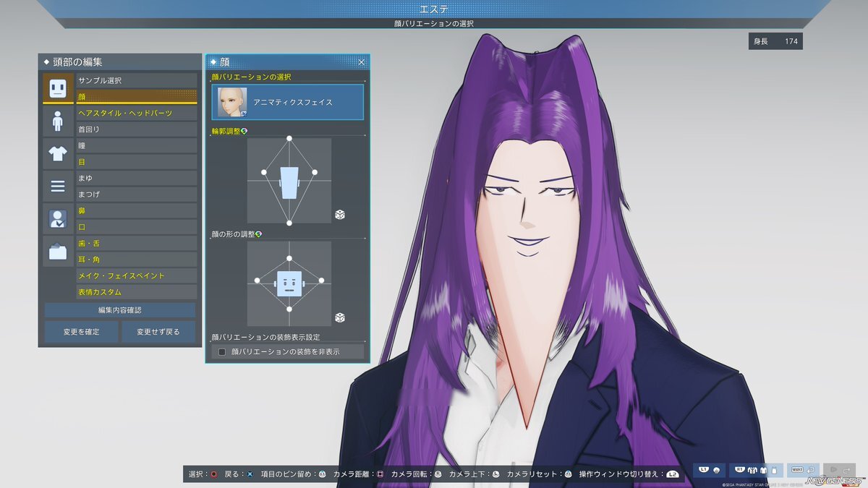The image size is (868, 488).
Task: Open まゆ menu item
Action: coord(137,178)
